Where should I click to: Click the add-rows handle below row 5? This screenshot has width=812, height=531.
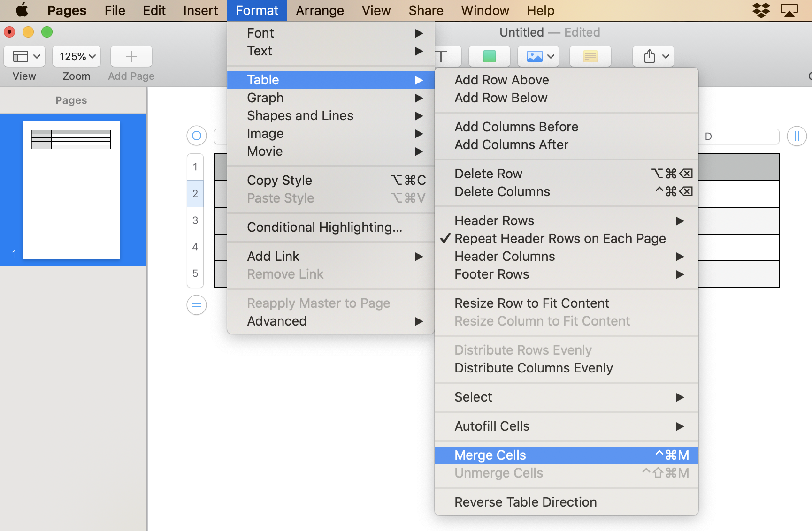[197, 305]
